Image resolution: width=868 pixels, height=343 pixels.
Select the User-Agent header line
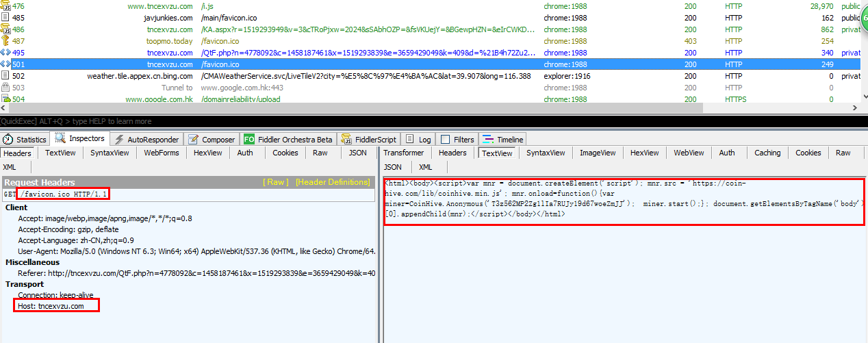pyautogui.click(x=196, y=251)
